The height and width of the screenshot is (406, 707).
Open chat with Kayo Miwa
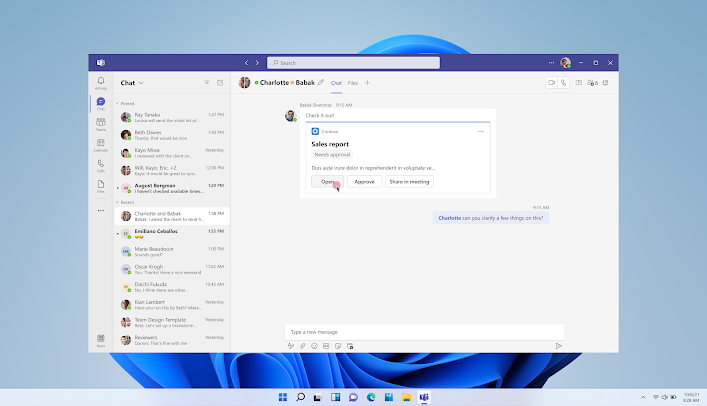coord(172,152)
